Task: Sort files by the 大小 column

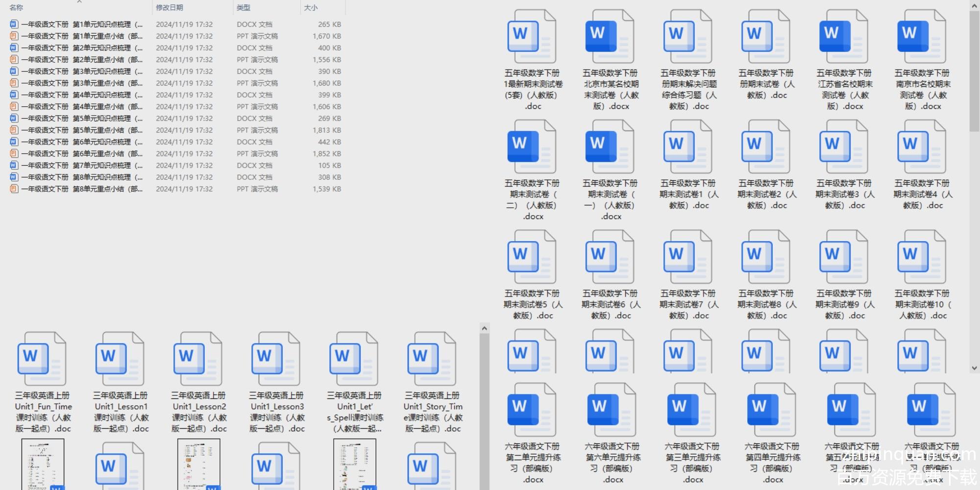Action: tap(311, 8)
